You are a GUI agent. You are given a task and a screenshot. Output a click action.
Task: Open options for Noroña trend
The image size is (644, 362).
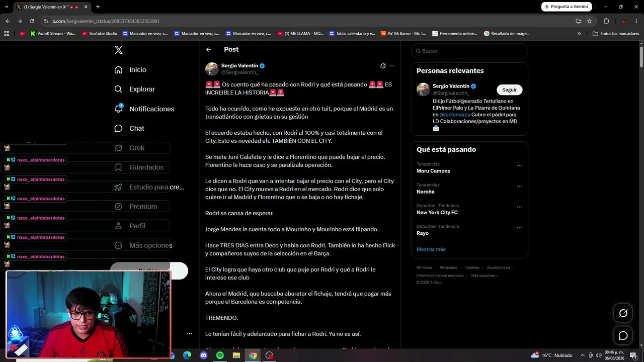point(519,186)
